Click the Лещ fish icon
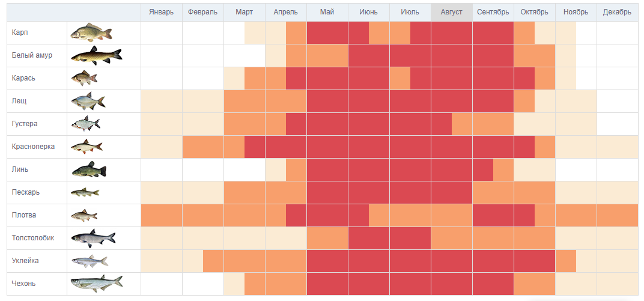The image size is (644, 301). 88,101
